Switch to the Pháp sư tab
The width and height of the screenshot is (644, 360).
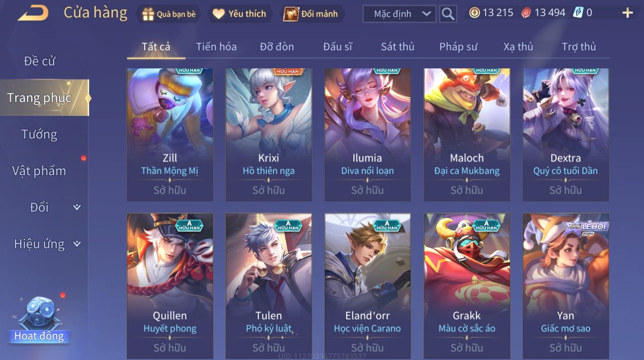tap(458, 47)
